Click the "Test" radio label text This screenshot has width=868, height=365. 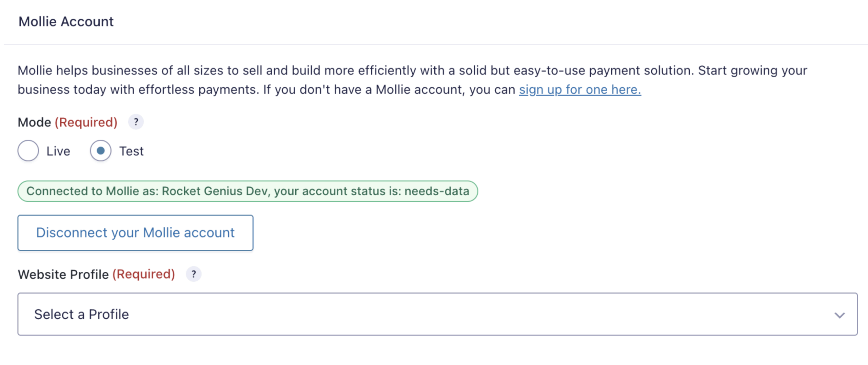[x=132, y=151]
